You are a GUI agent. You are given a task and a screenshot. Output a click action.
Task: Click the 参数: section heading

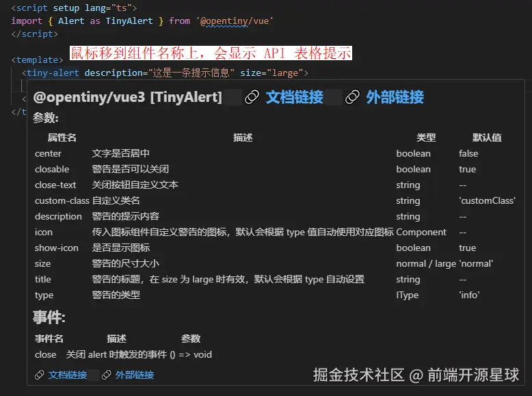(x=46, y=118)
